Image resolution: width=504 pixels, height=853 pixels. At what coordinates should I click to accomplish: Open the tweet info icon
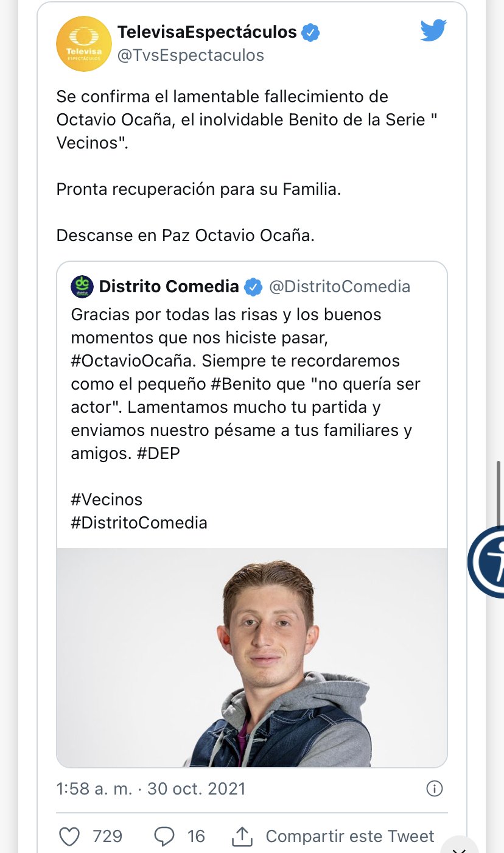pyautogui.click(x=434, y=789)
